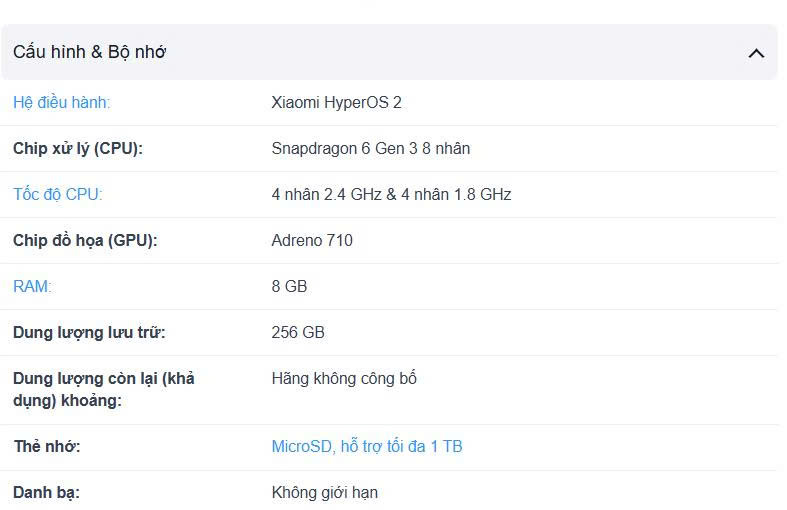Click the "256 GB" storage value
The height and width of the screenshot is (510, 787).
tap(297, 332)
